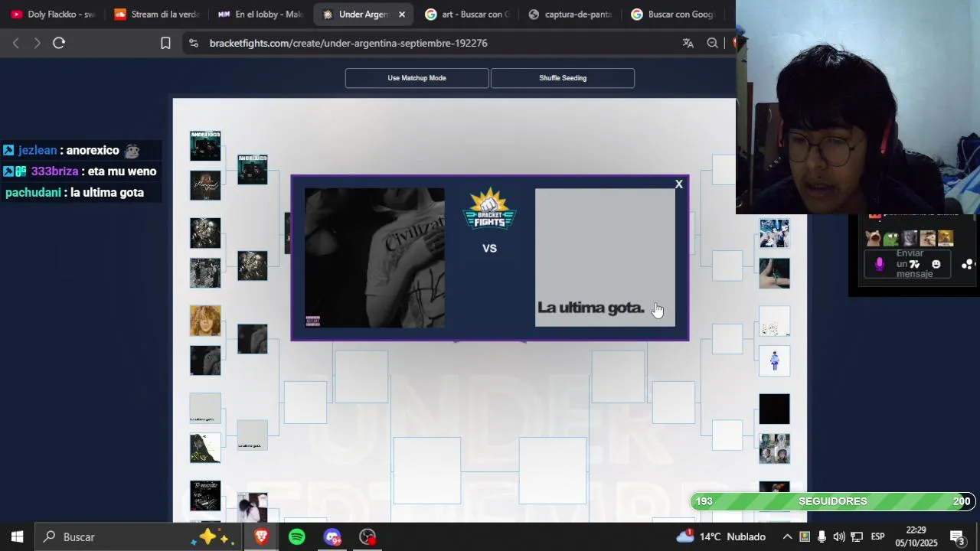980x551 pixels.
Task: Expand the hidden system tray icons chevron
Action: point(786,537)
